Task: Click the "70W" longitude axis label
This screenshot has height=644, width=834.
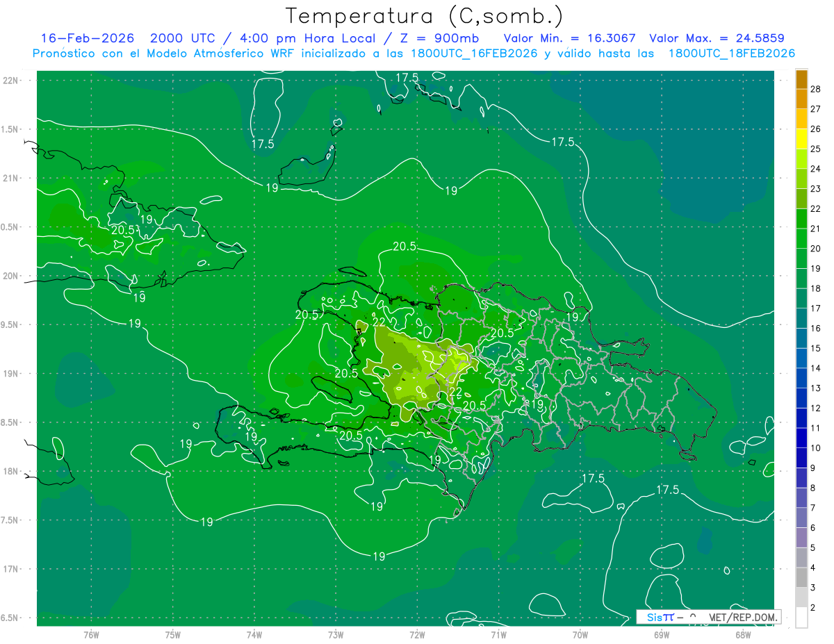Action: (x=580, y=635)
